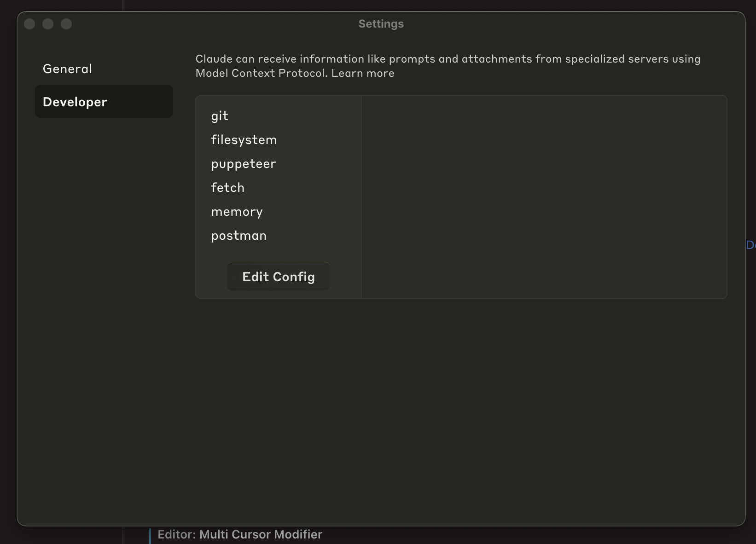Click Editor: Multi Cursor Modifier in background window
This screenshot has width=756, height=544.
coord(240,535)
